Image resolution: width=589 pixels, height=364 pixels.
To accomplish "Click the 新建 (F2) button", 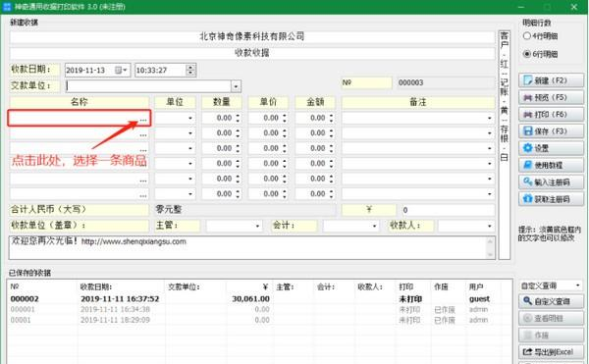I will (x=551, y=80).
